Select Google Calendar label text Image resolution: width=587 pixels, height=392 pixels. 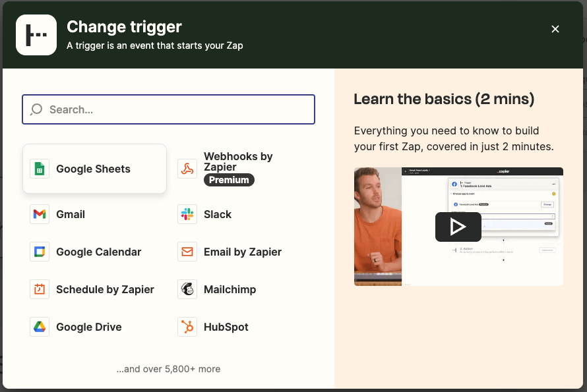(x=98, y=252)
